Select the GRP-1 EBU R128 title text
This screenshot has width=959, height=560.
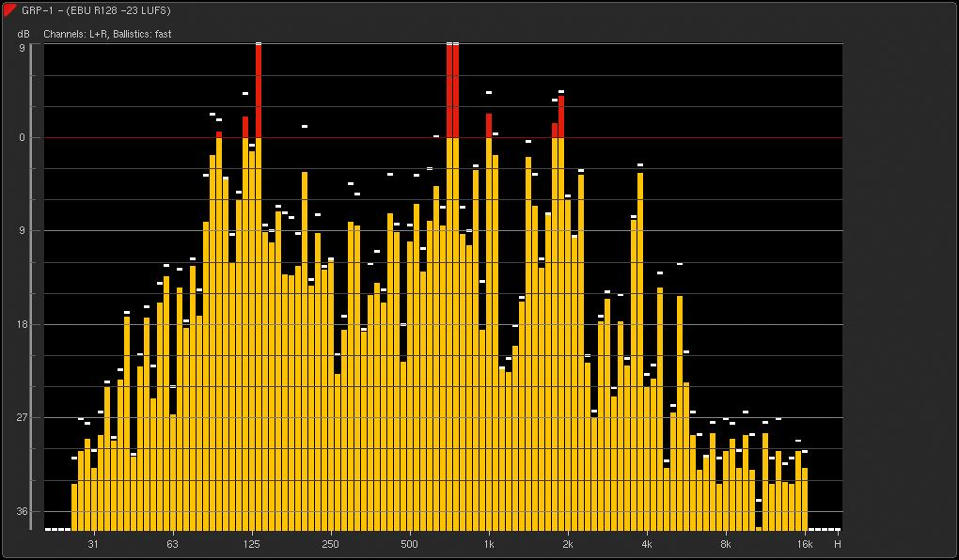click(96, 11)
